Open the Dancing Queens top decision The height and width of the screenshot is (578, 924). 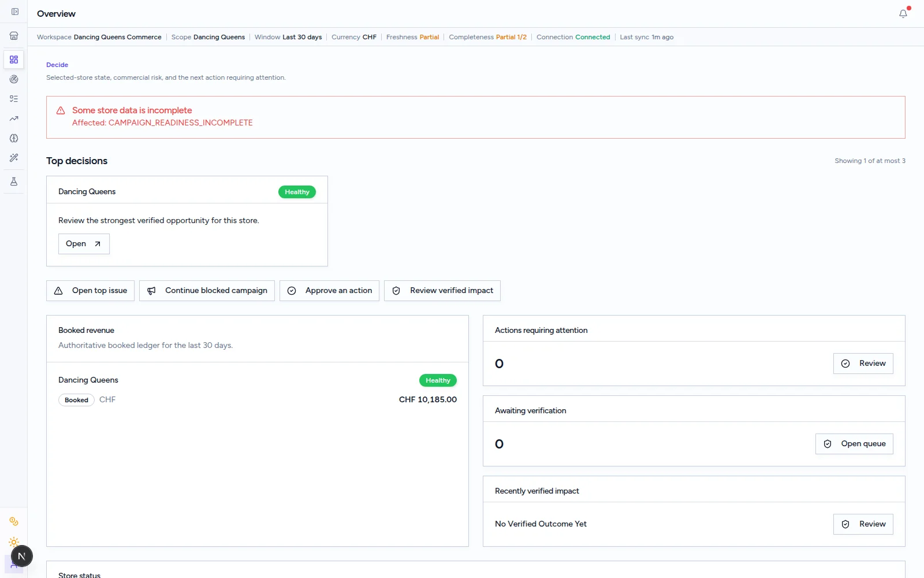click(x=84, y=244)
